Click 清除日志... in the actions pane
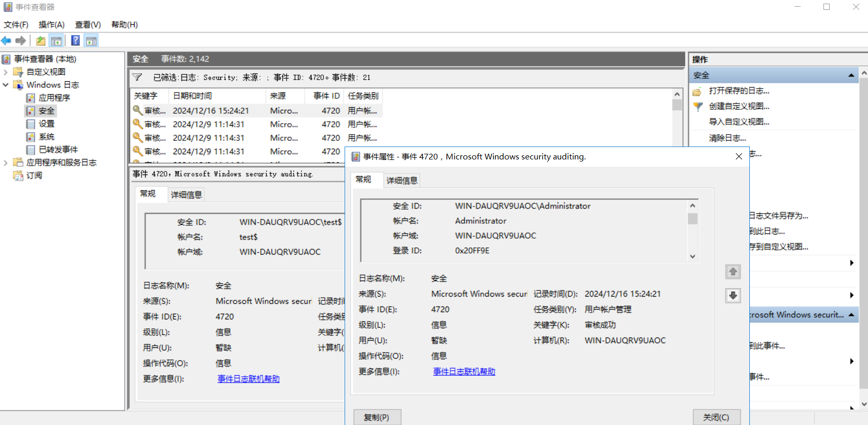The width and height of the screenshot is (868, 425). pos(728,138)
